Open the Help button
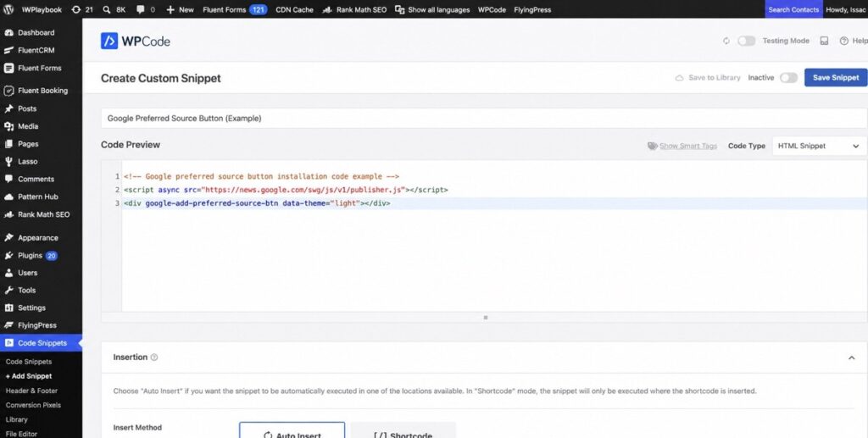The image size is (868, 438). point(853,41)
